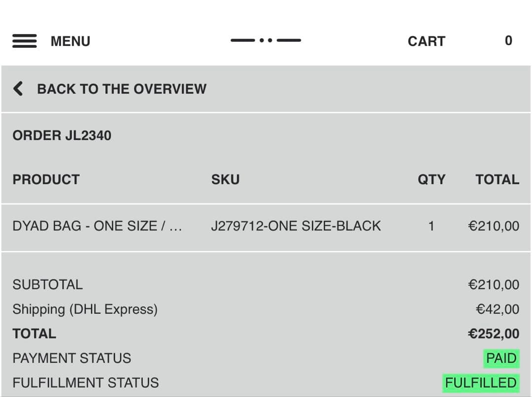Open the CART link

click(426, 41)
